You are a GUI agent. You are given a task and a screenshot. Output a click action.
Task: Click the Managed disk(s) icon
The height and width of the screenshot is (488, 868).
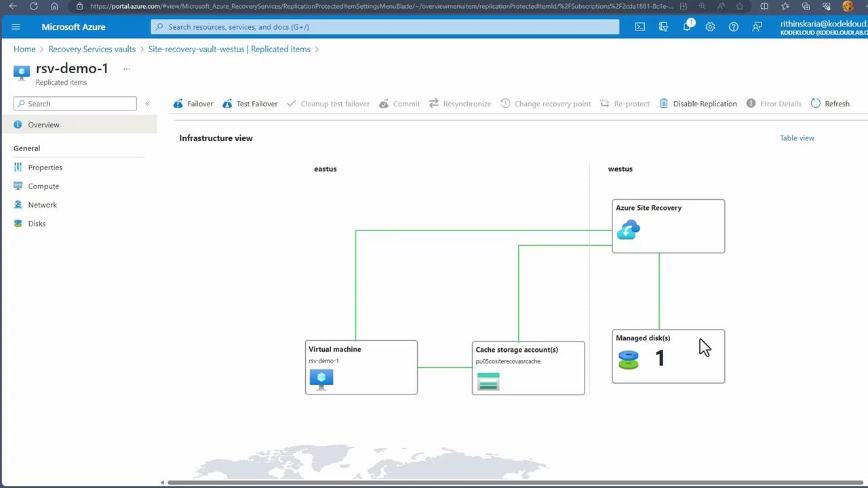(x=629, y=359)
